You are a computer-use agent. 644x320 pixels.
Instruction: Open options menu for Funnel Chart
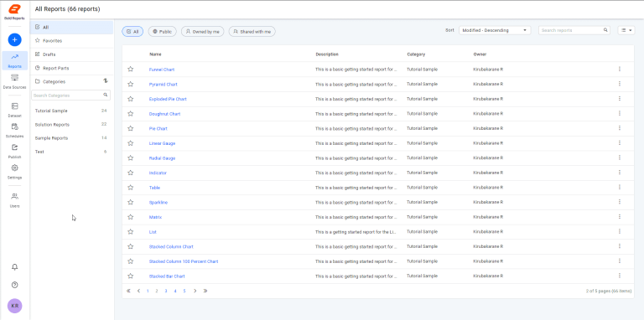click(x=620, y=70)
